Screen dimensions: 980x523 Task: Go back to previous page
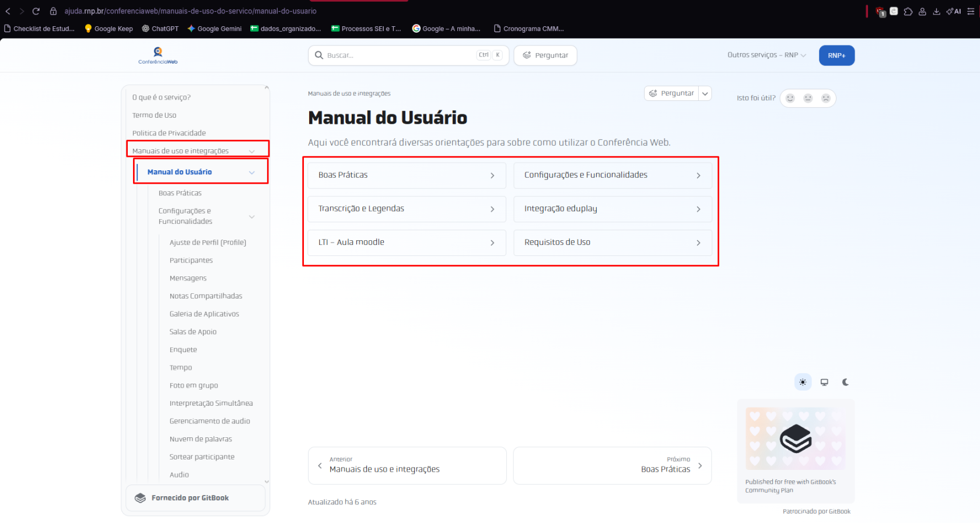coord(8,11)
